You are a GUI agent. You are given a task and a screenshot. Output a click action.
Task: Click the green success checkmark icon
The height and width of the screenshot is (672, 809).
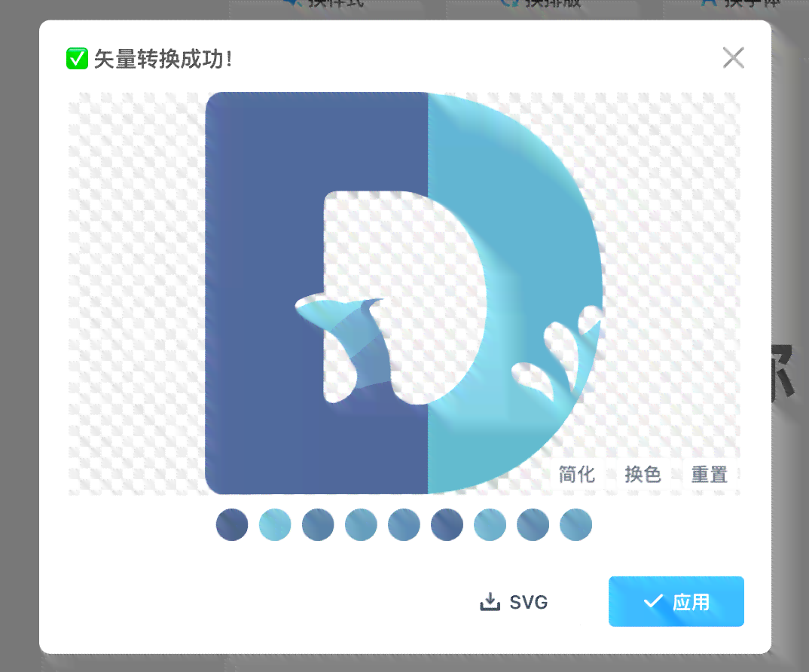(77, 59)
